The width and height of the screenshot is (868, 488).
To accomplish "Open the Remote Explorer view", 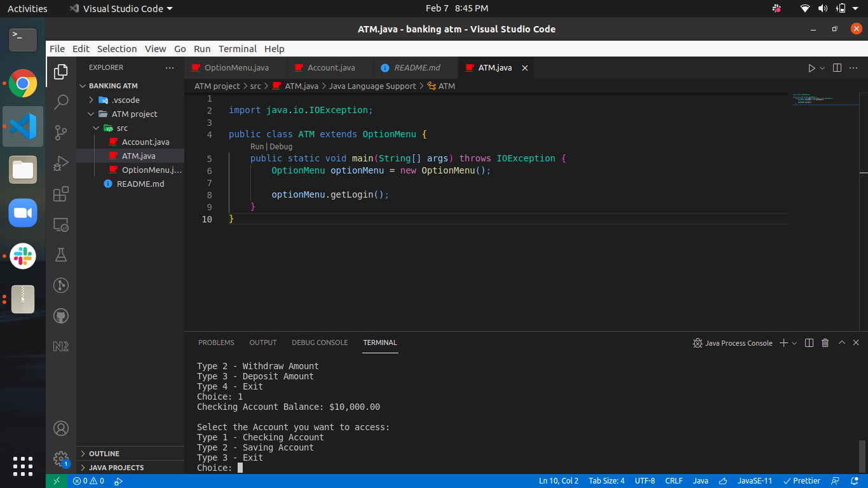I will (x=61, y=224).
